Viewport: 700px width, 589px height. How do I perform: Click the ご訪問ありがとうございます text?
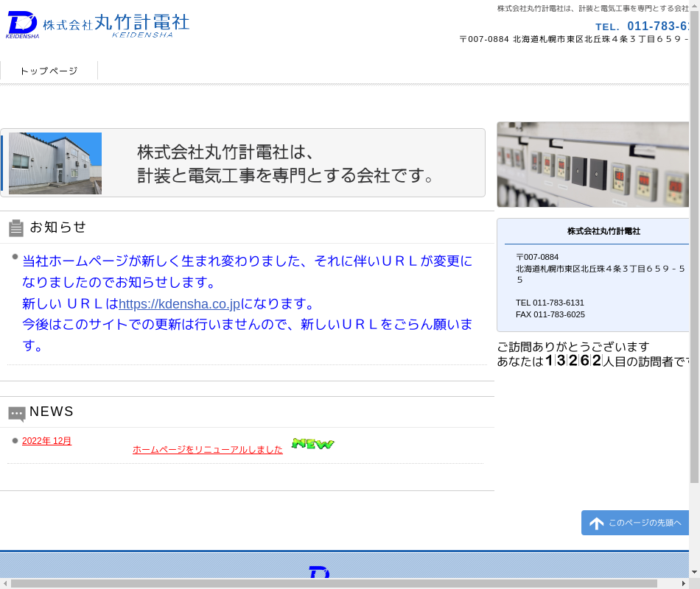click(x=573, y=347)
